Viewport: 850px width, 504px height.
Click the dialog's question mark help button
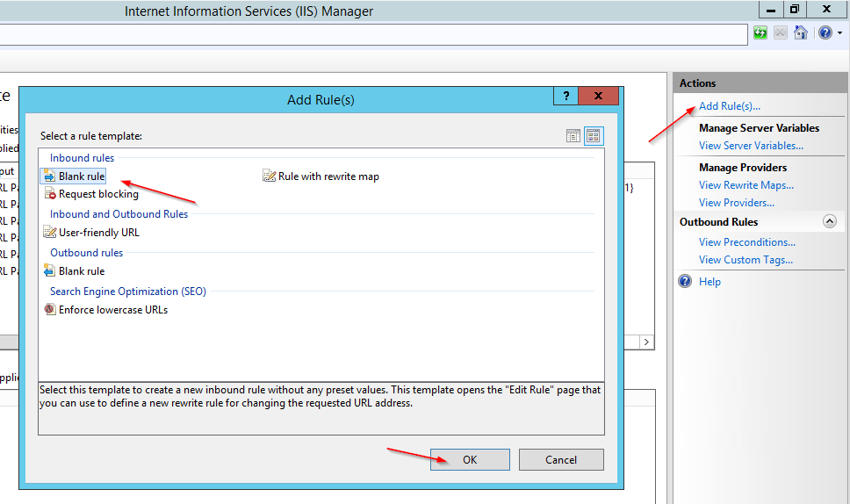[566, 96]
